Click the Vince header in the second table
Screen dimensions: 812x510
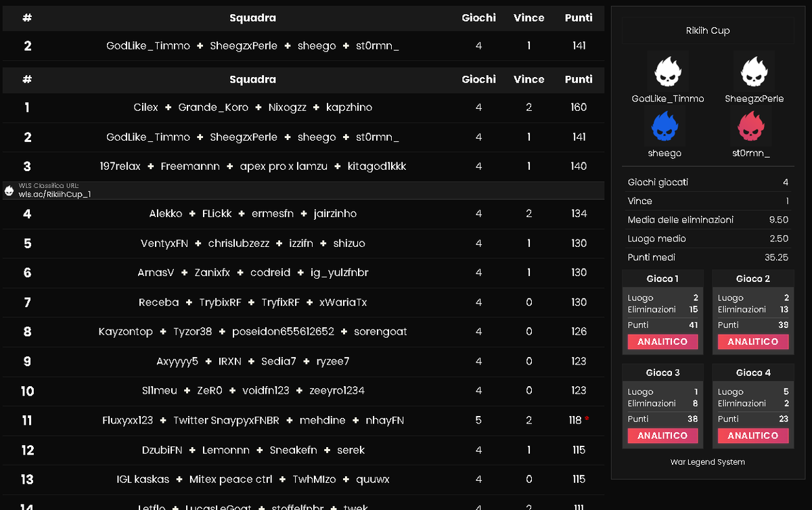pos(529,79)
